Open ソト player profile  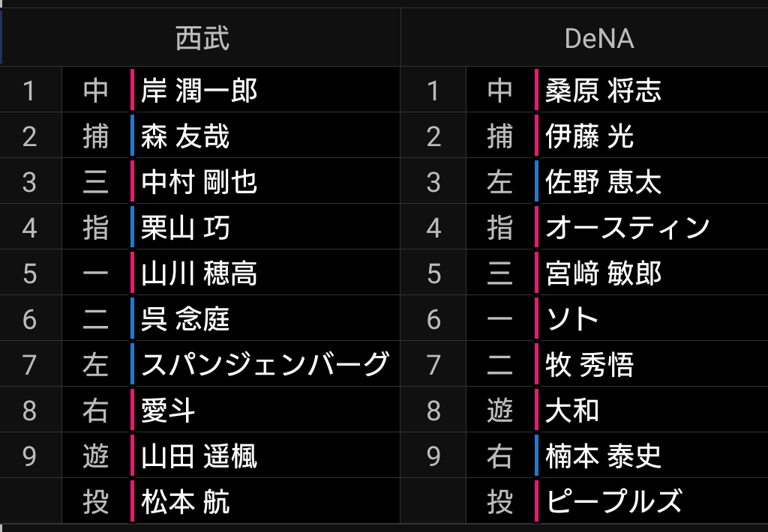tap(573, 319)
